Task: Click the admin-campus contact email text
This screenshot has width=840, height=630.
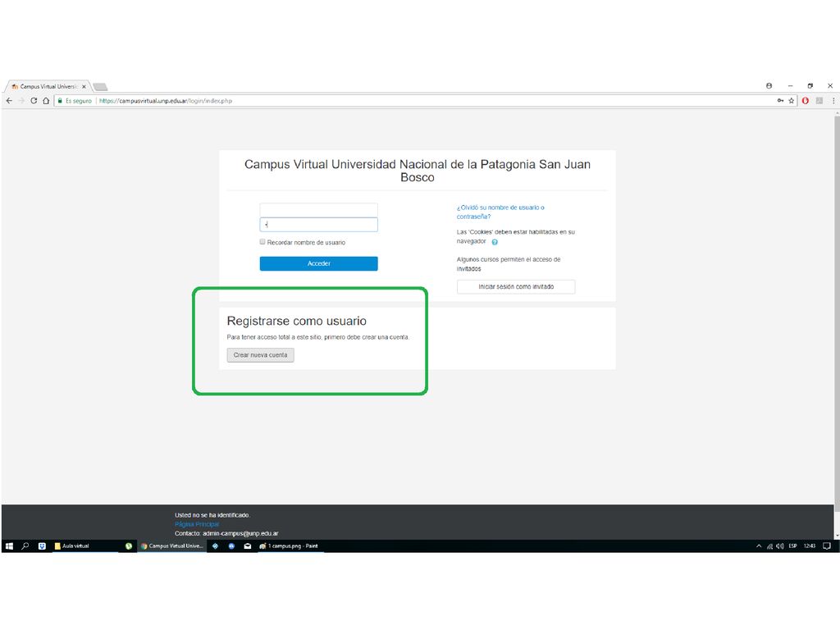Action: [x=240, y=533]
